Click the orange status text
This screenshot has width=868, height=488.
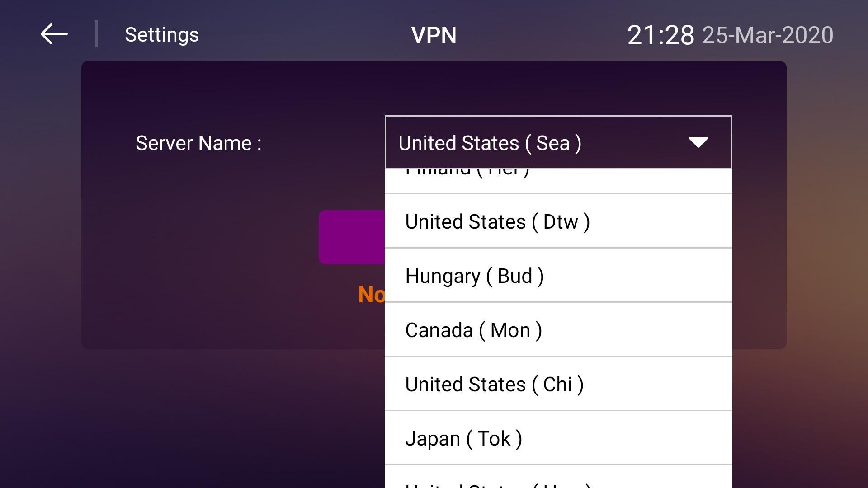pos(371,294)
